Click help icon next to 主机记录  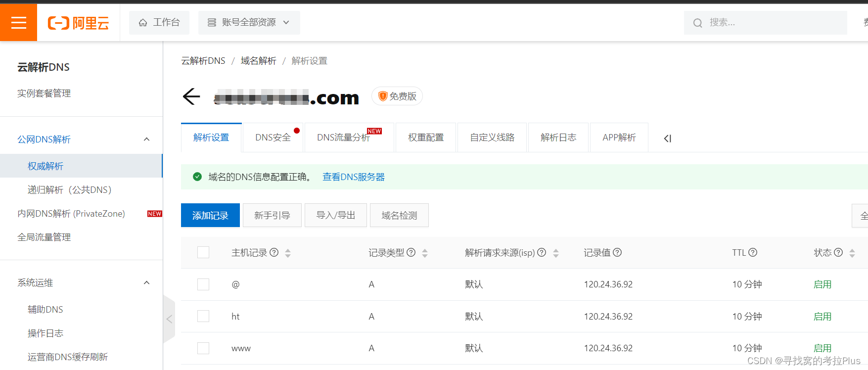(x=274, y=252)
